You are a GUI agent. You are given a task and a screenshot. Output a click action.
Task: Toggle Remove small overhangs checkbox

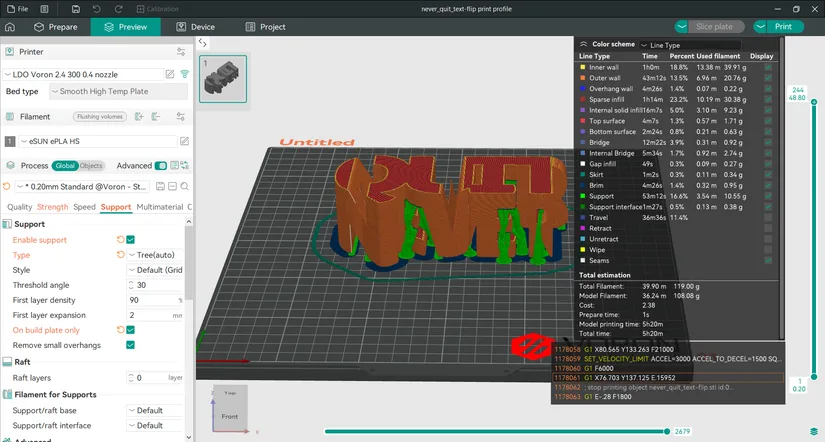coord(130,345)
